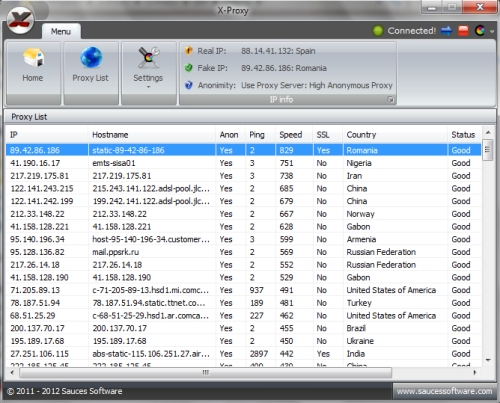Sort list by Country column header

[x=361, y=135]
